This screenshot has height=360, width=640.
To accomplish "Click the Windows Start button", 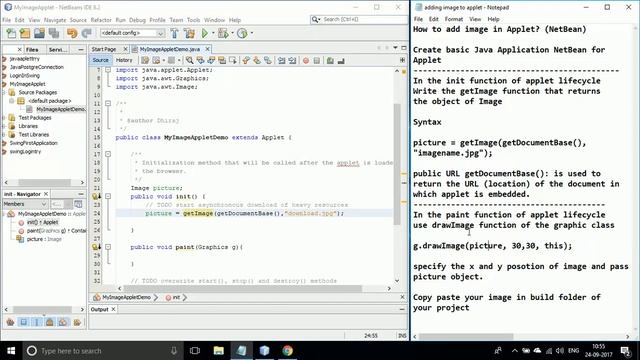I will 11,351.
